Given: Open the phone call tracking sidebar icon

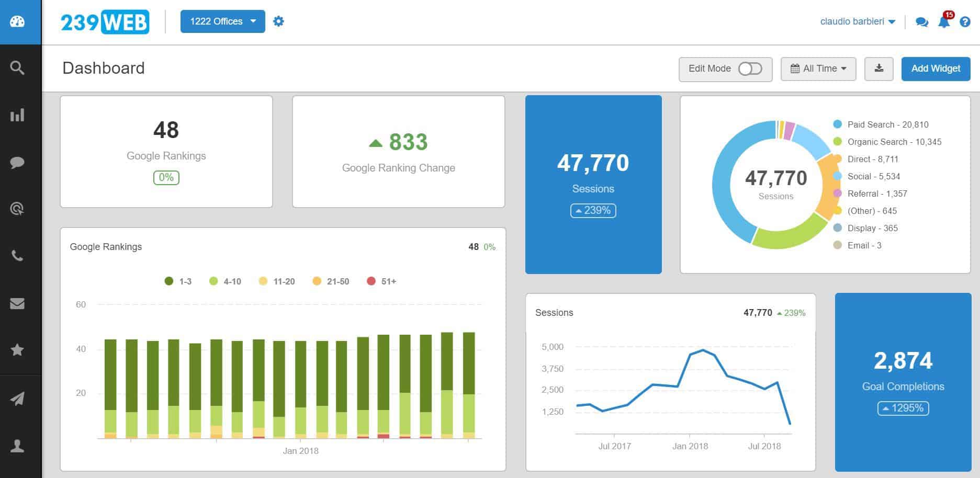Looking at the screenshot, I should (x=17, y=256).
